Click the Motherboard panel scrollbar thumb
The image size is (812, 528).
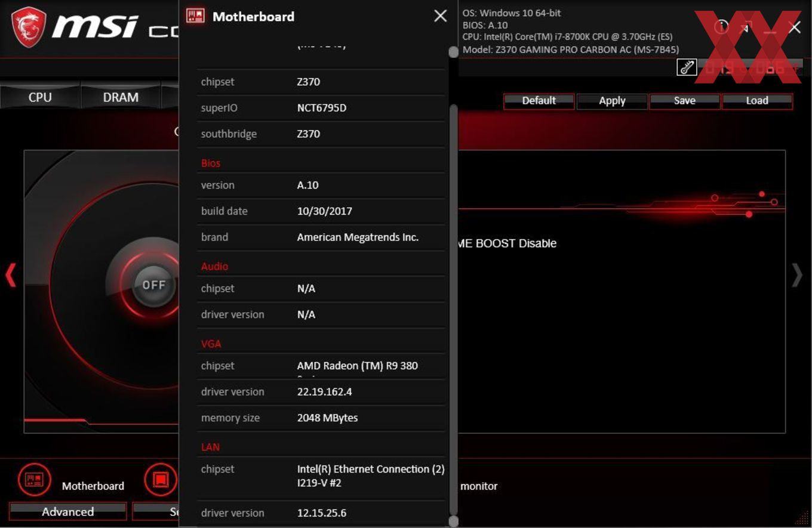pos(454,309)
